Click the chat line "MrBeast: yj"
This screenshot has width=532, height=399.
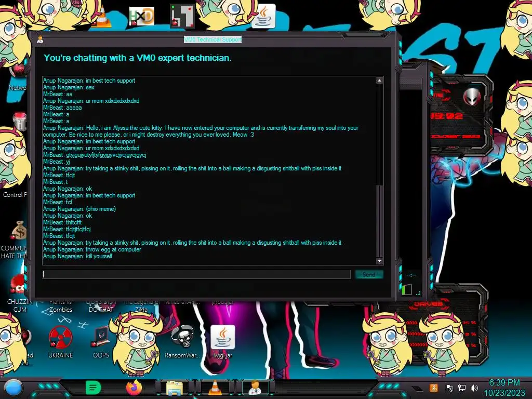click(x=56, y=162)
